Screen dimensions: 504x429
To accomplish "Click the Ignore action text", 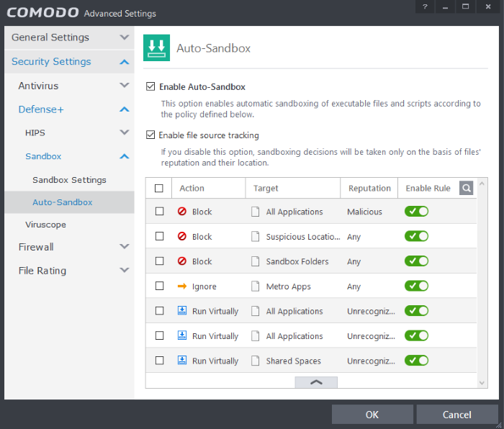I will point(204,286).
